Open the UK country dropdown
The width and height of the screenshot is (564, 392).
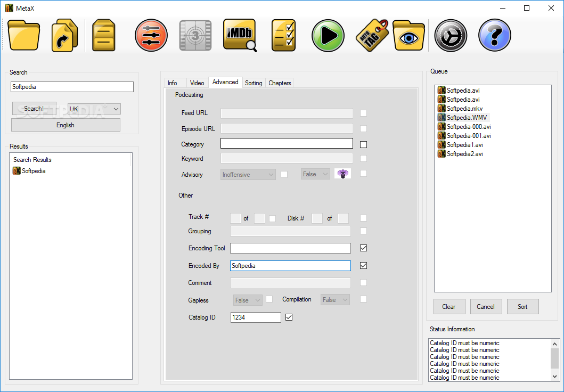click(x=94, y=109)
